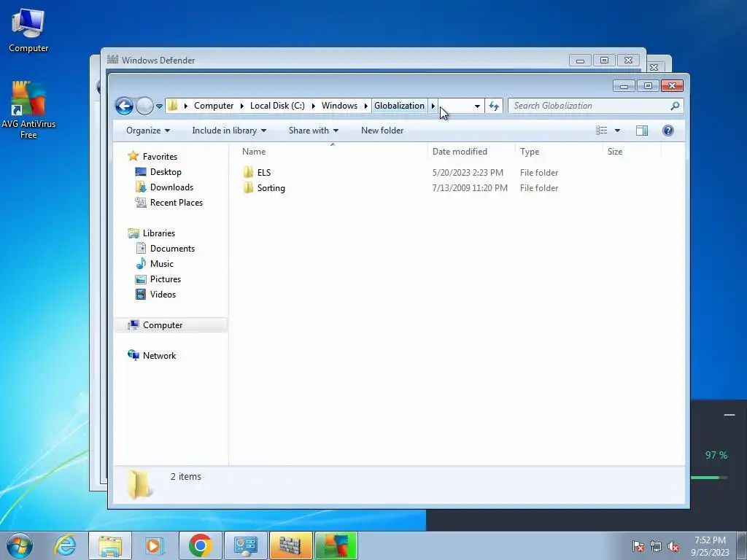Image resolution: width=747 pixels, height=560 pixels.
Task: Open the Music library
Action: 161,263
